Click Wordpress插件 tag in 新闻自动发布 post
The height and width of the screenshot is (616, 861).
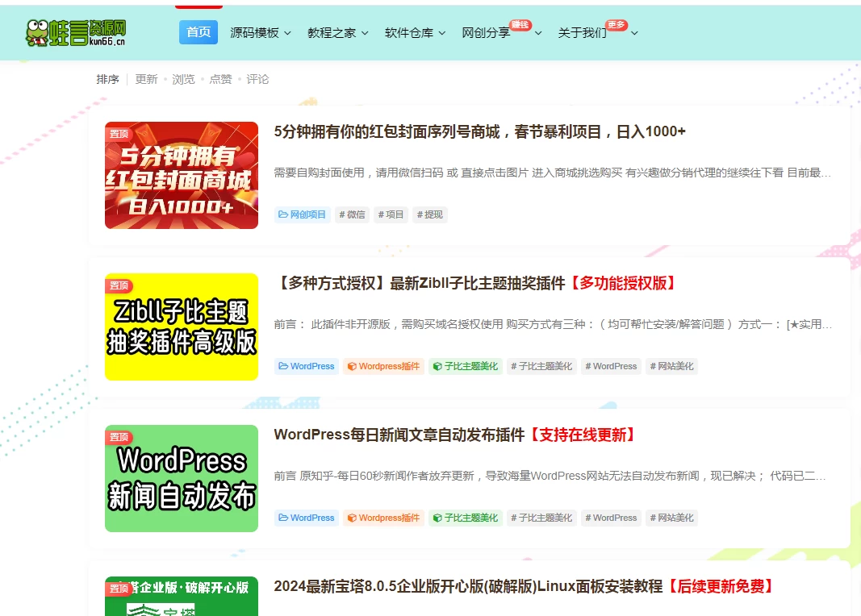[383, 518]
